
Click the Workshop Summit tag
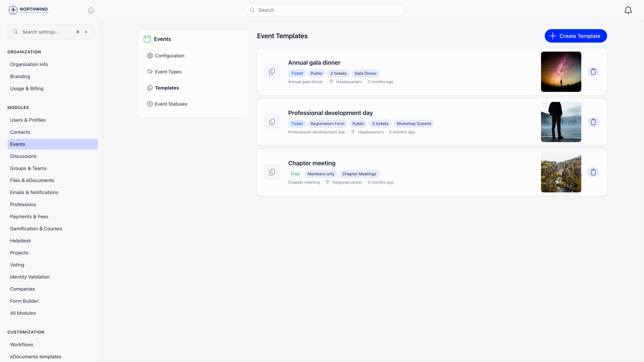(414, 123)
